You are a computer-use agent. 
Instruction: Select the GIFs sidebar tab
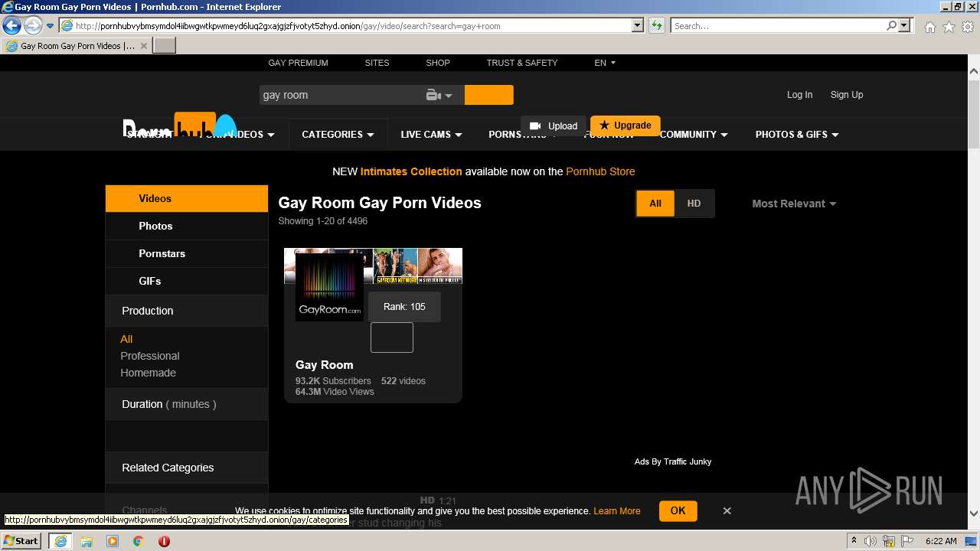click(187, 281)
